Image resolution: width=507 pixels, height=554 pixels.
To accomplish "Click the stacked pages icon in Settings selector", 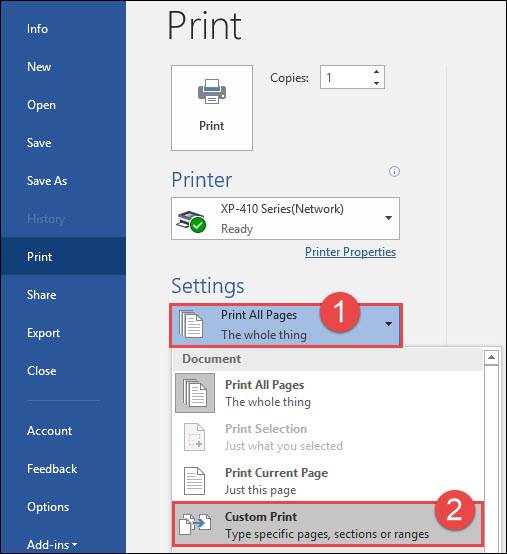I will coord(191,324).
